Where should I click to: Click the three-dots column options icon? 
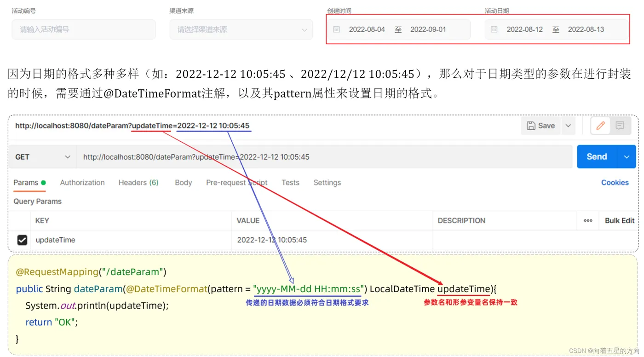[x=588, y=221]
